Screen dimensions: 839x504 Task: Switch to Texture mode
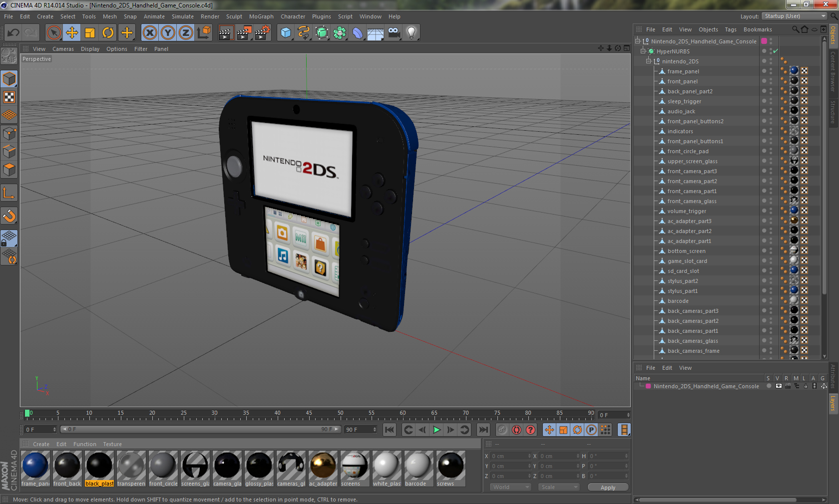coord(9,97)
